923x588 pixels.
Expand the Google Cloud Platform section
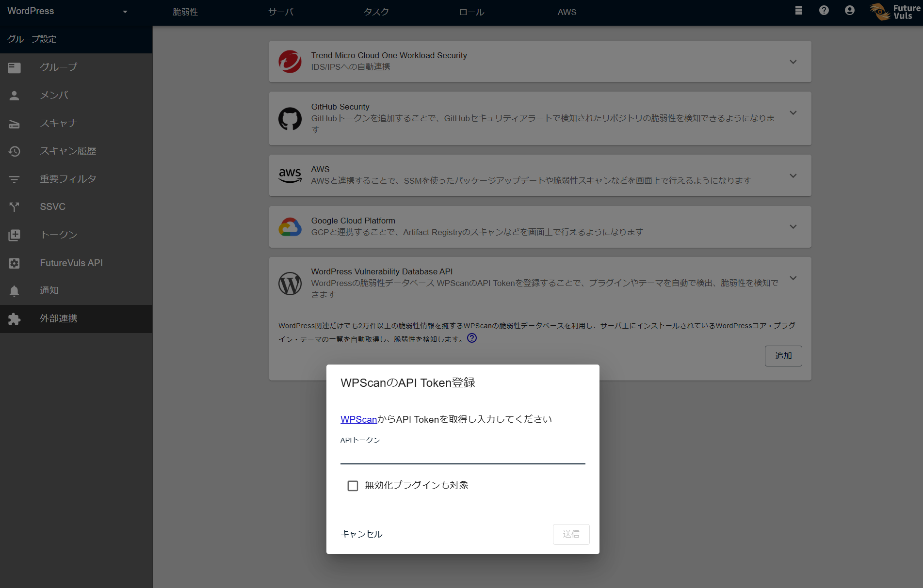(793, 226)
